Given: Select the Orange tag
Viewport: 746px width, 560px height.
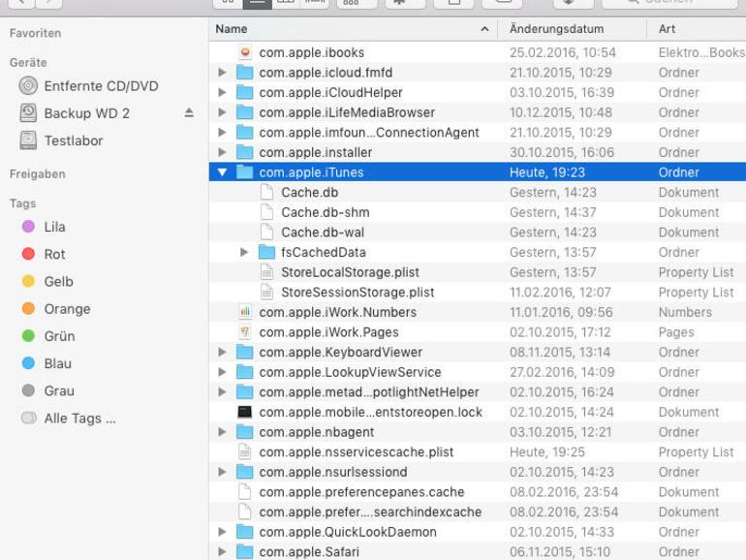Looking at the screenshot, I should pyautogui.click(x=28, y=308).
